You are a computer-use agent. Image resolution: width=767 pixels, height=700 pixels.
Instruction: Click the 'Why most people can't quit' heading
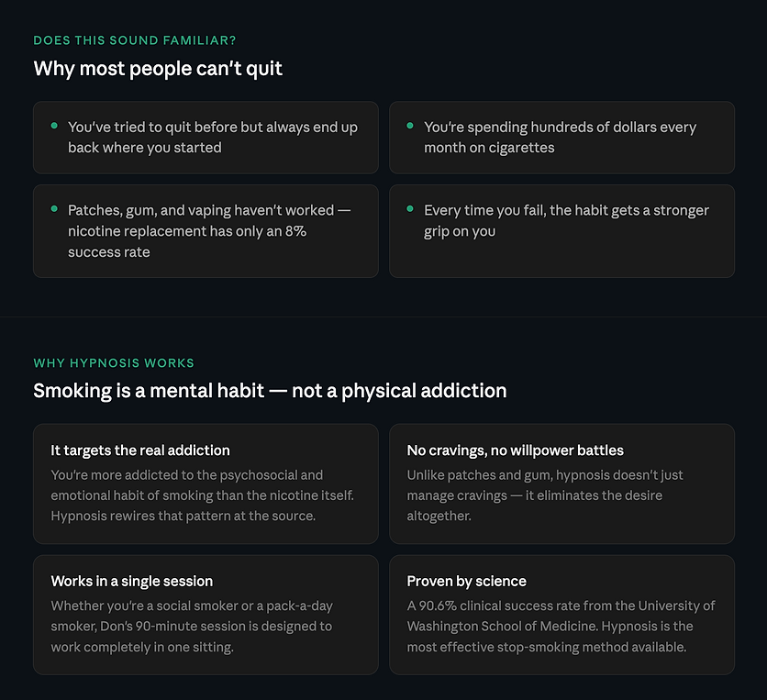coord(158,69)
